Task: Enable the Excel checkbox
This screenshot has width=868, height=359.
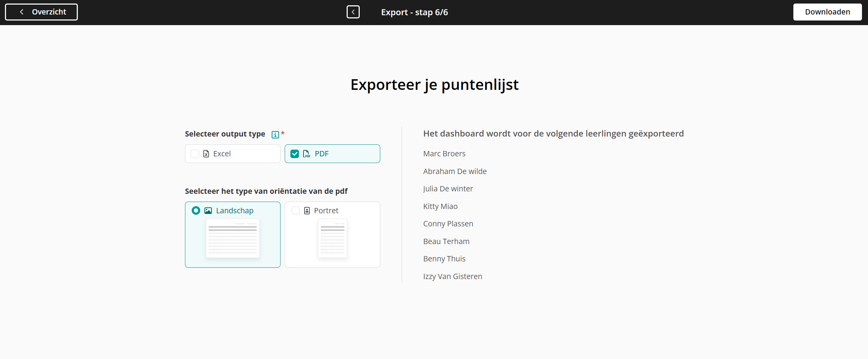Action: [195, 154]
